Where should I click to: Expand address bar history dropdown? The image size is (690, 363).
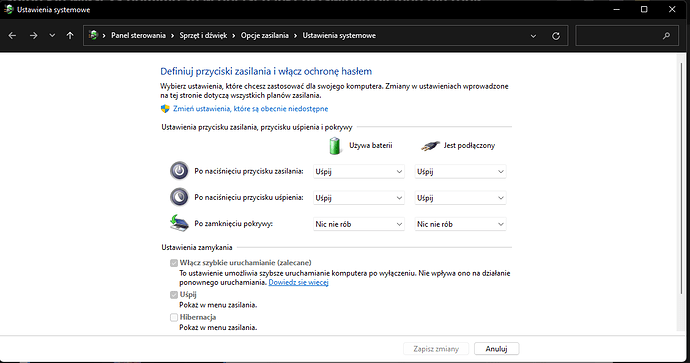pos(533,36)
